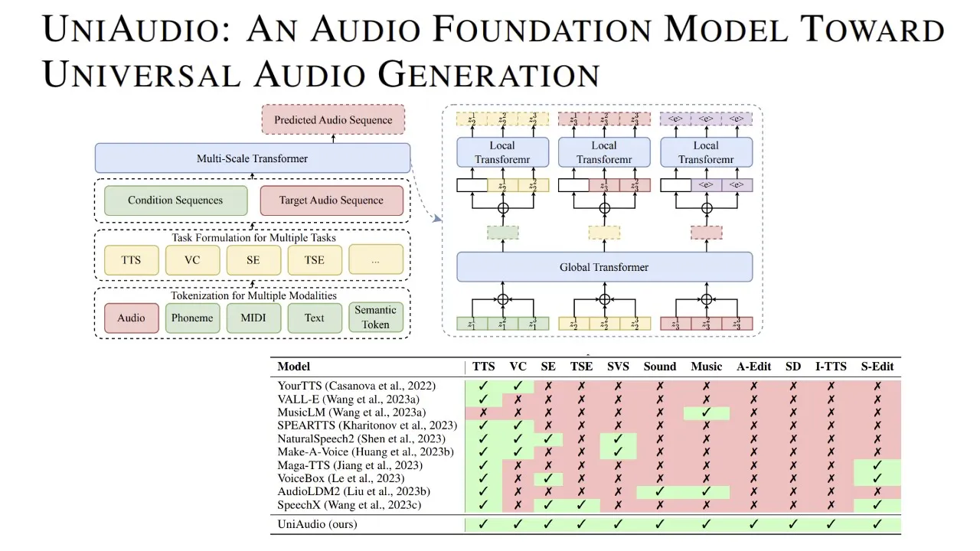Click the yellow SE box in the diagram
Screen dimensions: 980x551
pos(253,260)
